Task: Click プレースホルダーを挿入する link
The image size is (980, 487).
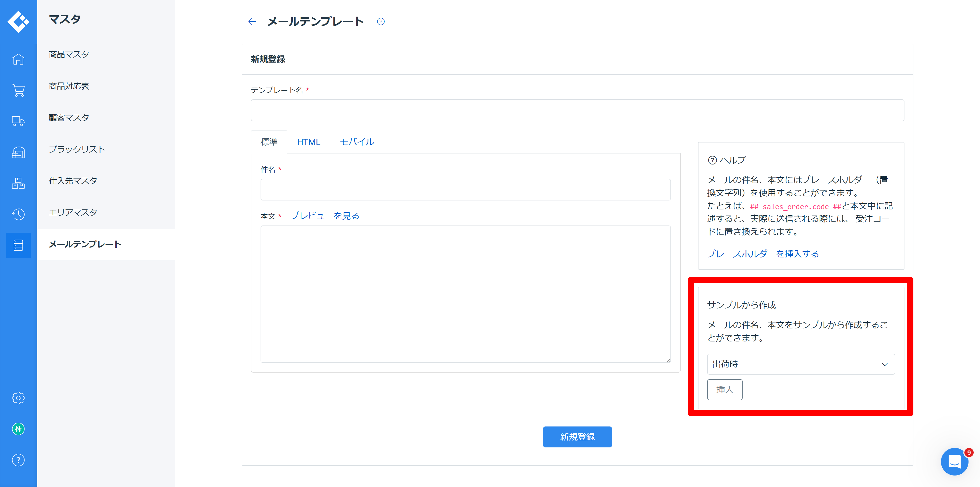Action: point(763,254)
